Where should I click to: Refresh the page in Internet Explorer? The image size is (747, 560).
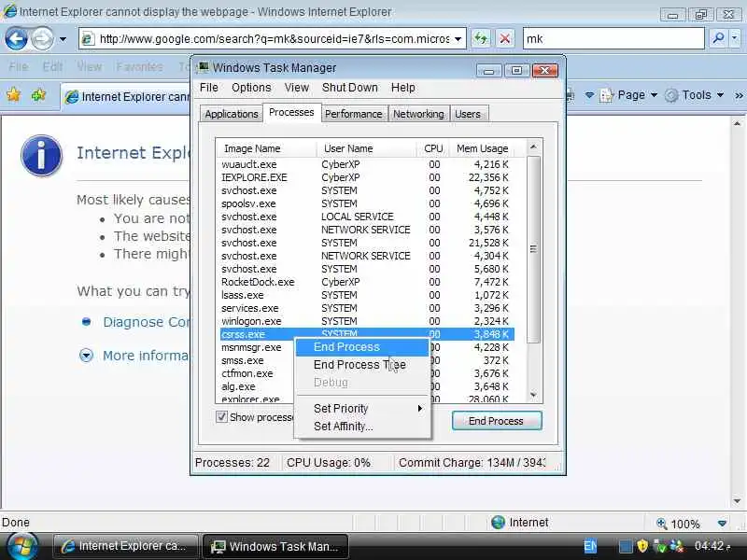(481, 38)
